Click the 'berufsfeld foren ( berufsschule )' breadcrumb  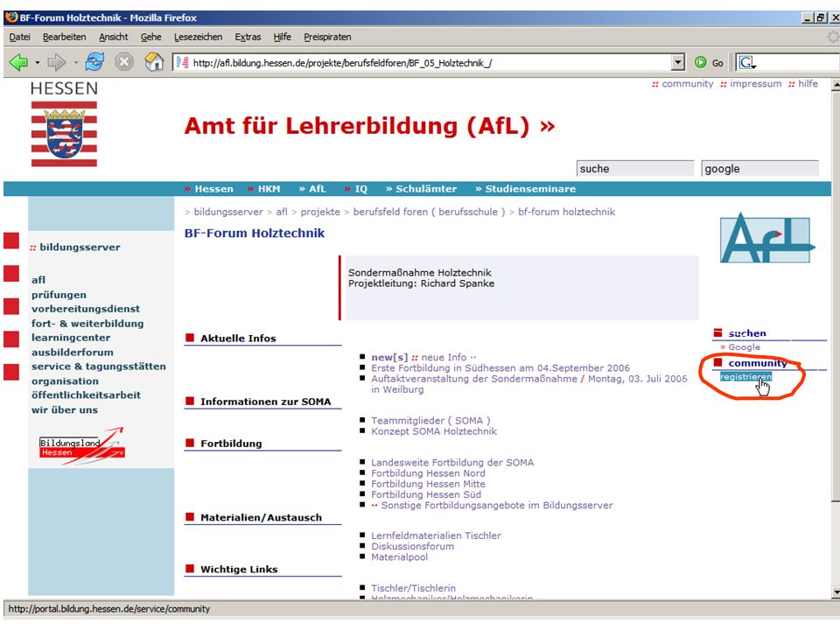pyautogui.click(x=429, y=212)
